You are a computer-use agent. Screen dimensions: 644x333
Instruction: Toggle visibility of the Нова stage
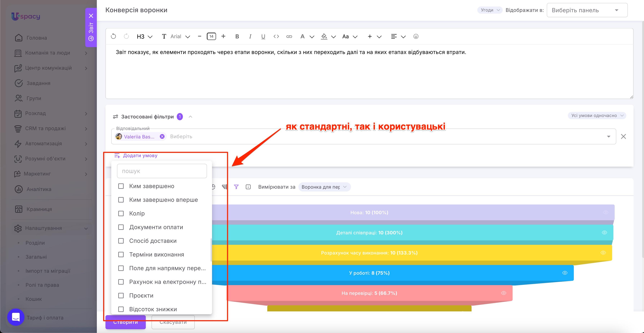pos(605,213)
